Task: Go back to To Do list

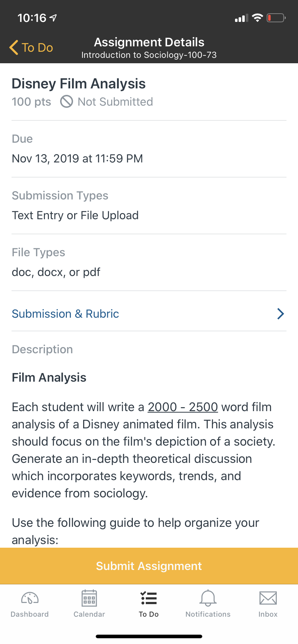Action: point(37,47)
